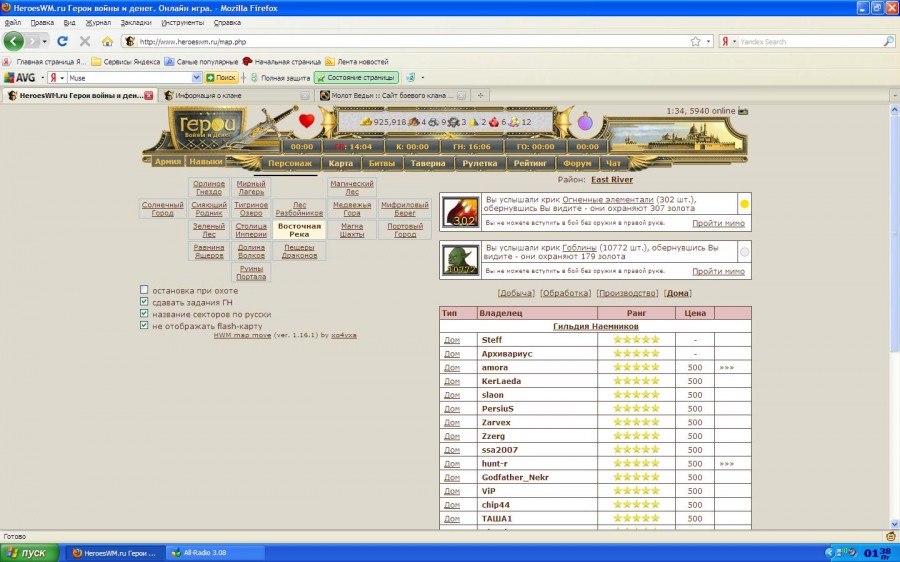Image resolution: width=900 pixels, height=562 pixels.
Task: Click the Fire elementals creature thumbnail
Action: (461, 212)
